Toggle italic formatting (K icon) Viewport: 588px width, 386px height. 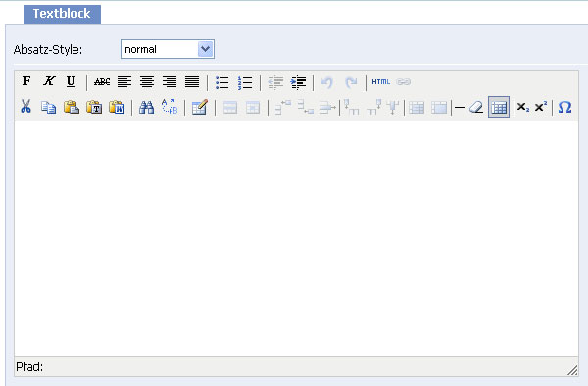49,81
